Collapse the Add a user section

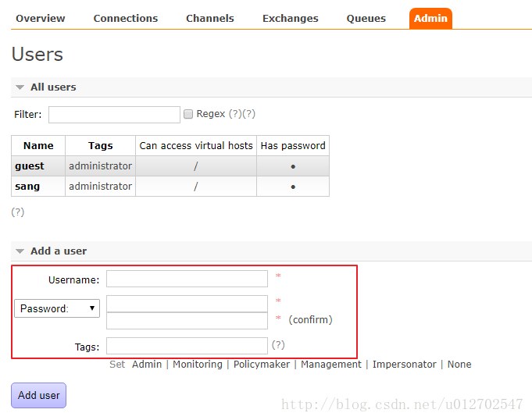point(58,251)
